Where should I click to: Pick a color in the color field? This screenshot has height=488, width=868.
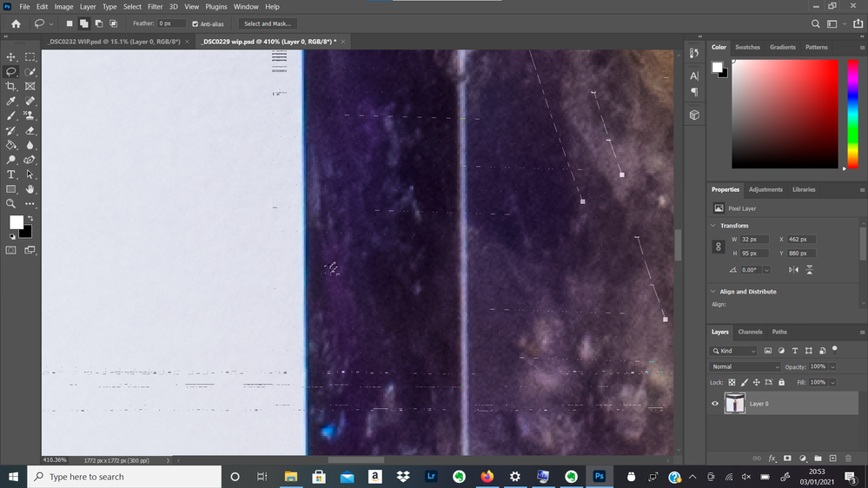(x=785, y=114)
